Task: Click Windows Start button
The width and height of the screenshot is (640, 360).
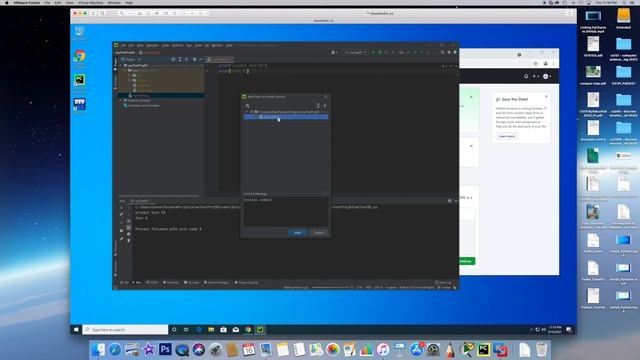Action: [x=76, y=329]
